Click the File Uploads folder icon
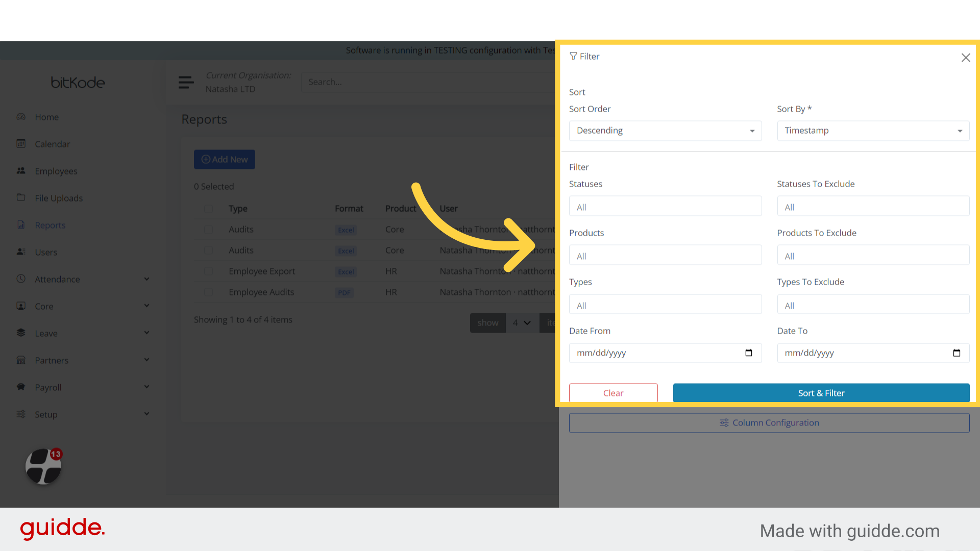This screenshot has height=551, width=980. pyautogui.click(x=21, y=198)
